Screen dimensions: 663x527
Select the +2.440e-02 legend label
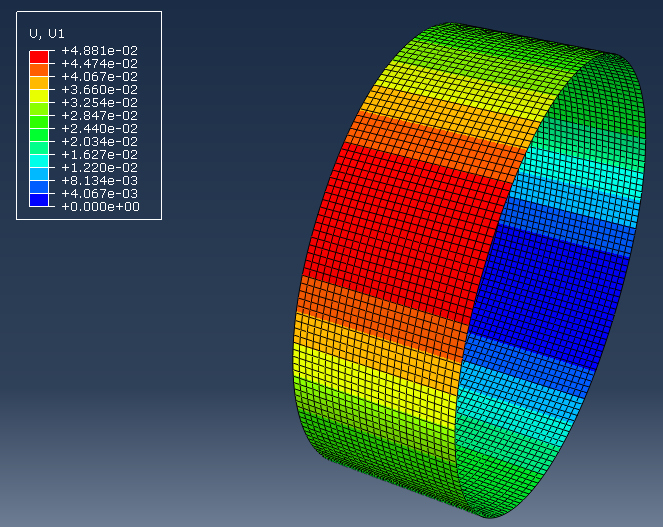pyautogui.click(x=100, y=129)
